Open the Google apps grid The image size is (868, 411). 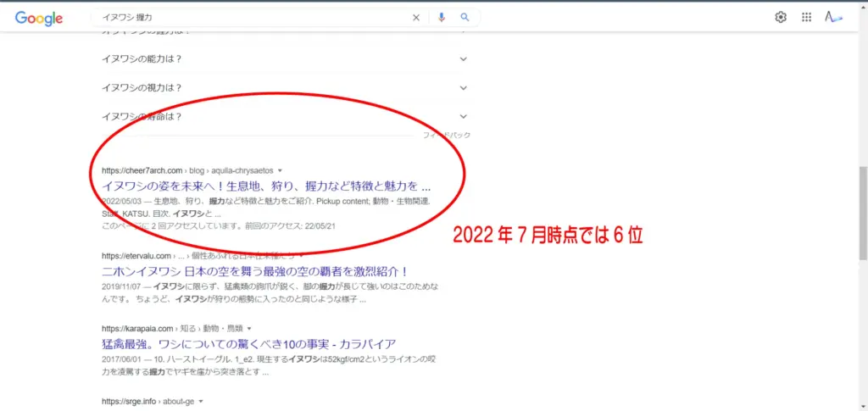tap(807, 18)
